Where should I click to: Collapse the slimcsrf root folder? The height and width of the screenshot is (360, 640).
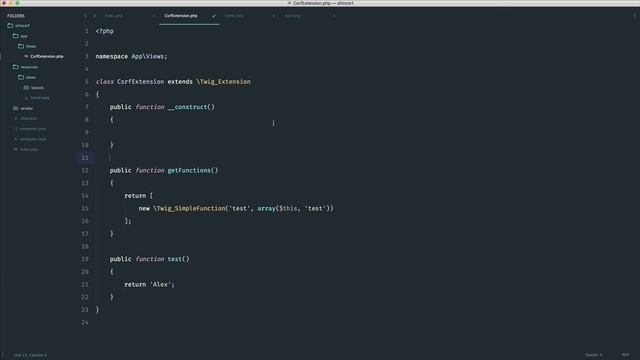[x=22, y=25]
